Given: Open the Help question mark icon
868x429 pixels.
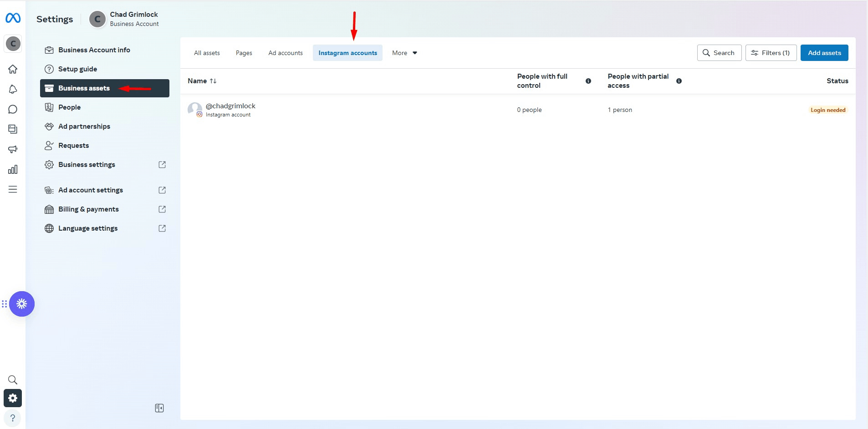Looking at the screenshot, I should pos(13,418).
